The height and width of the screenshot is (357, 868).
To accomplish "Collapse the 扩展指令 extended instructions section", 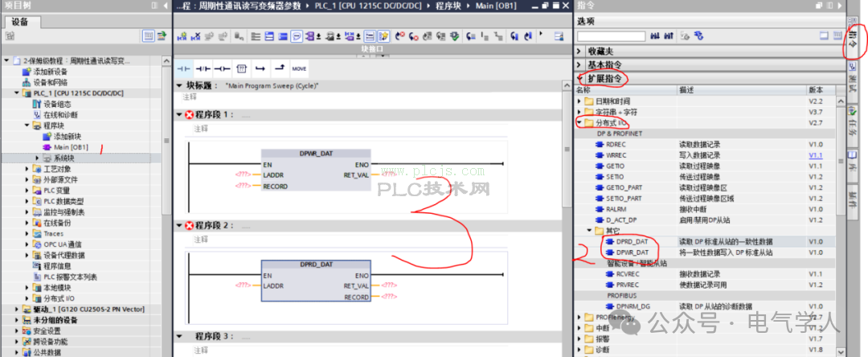I will [x=579, y=79].
